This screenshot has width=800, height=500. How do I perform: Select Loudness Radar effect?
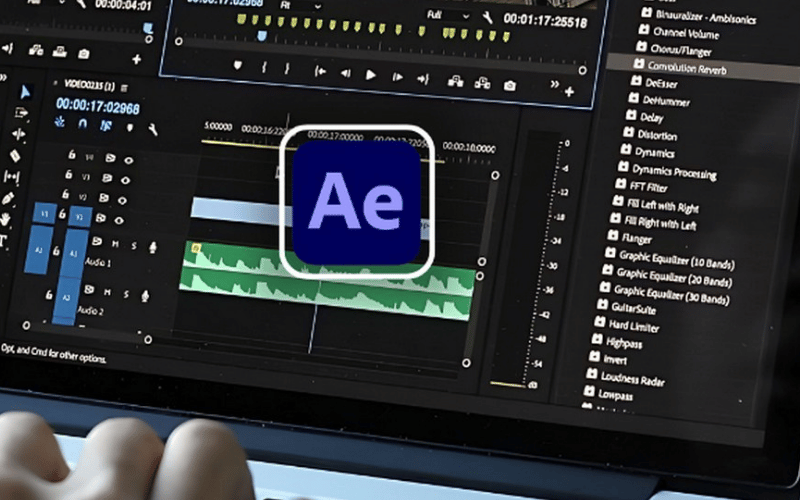tap(633, 379)
